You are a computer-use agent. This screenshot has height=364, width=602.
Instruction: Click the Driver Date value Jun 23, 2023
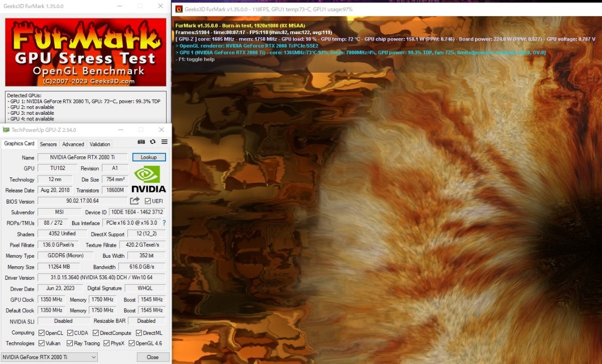61,288
